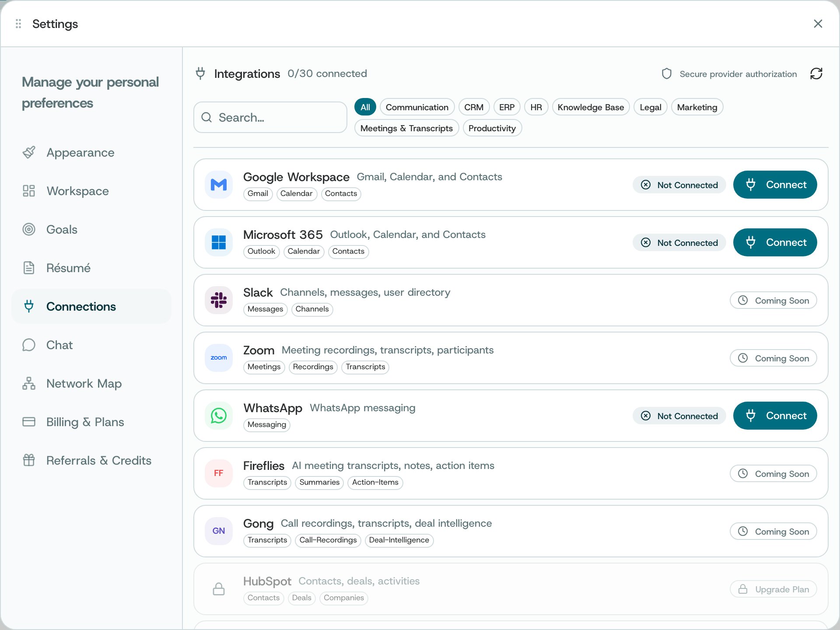Click the integrations Search field
The image size is (840, 630).
click(270, 117)
